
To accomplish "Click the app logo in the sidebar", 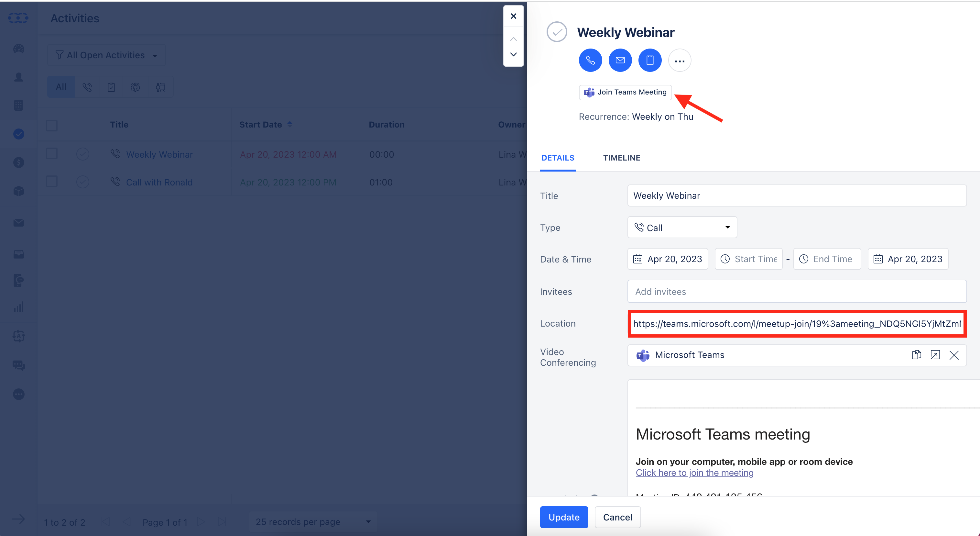I will click(18, 17).
